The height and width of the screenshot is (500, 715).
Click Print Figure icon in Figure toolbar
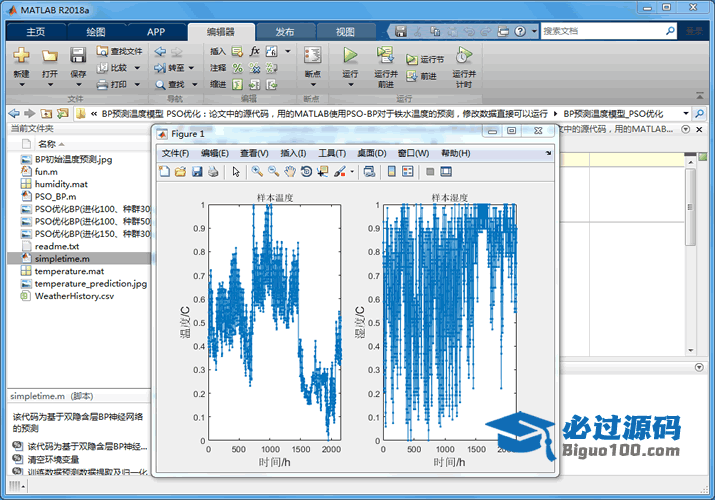[x=213, y=172]
